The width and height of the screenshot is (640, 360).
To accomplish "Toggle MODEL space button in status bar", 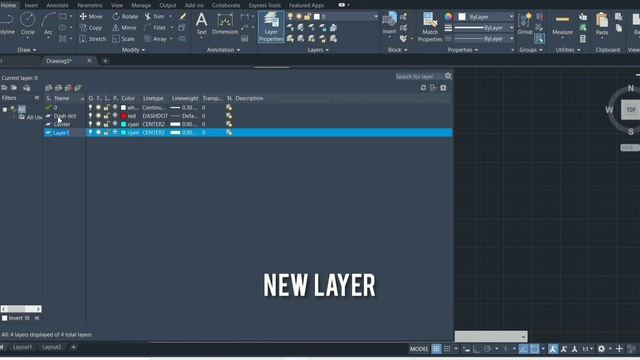I will click(419, 349).
